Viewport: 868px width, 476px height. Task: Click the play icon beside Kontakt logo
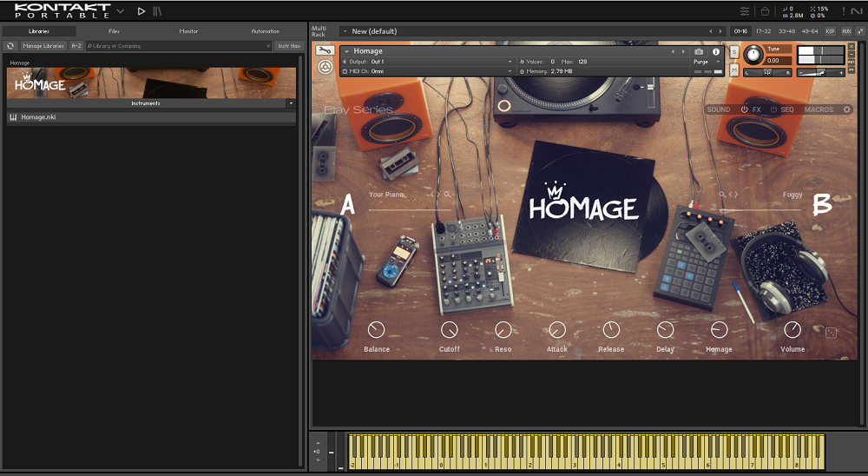tap(141, 11)
